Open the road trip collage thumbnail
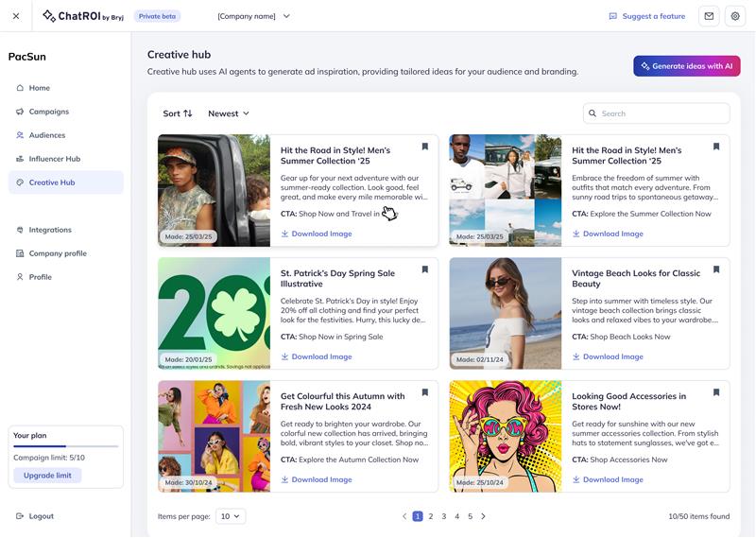This screenshot has height=538, width=756. click(x=506, y=190)
